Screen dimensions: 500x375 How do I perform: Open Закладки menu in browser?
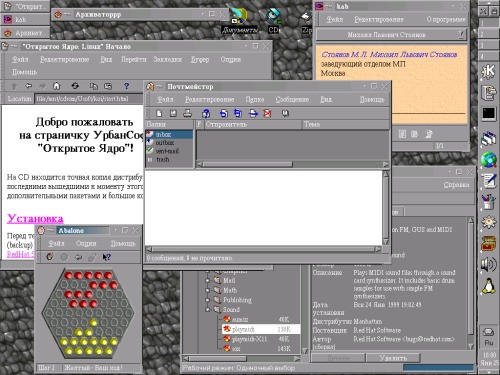tap(167, 59)
